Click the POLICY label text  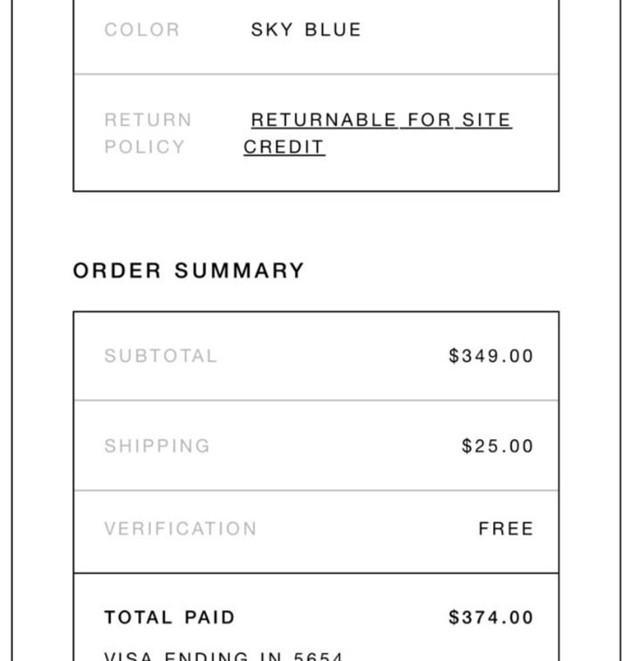145,147
